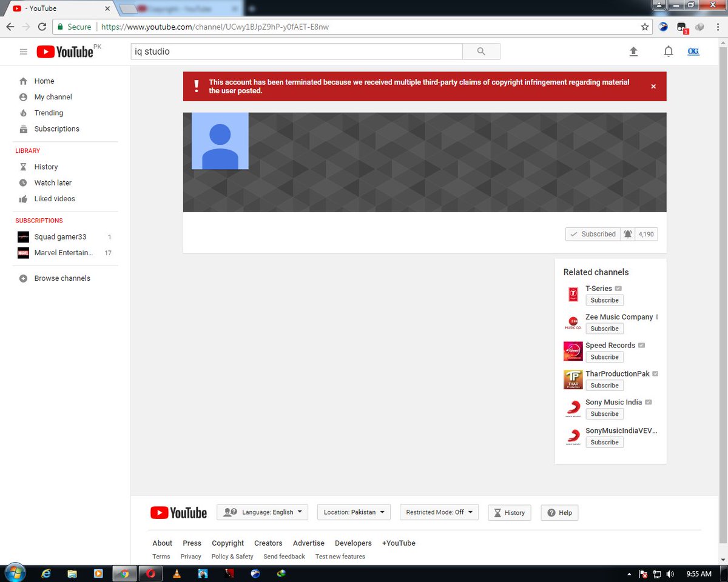Open the notifications bell in header
Viewport: 728px width, 582px height.
tap(669, 52)
